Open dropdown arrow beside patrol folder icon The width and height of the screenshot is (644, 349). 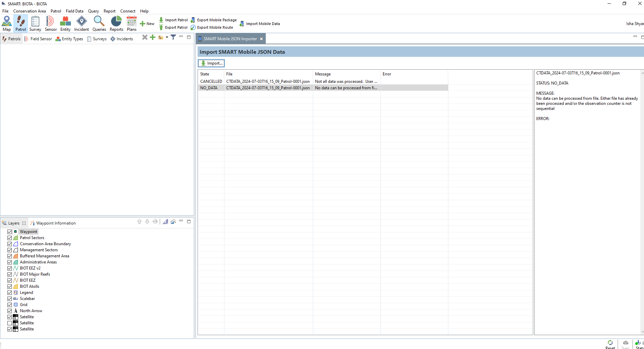(x=167, y=37)
